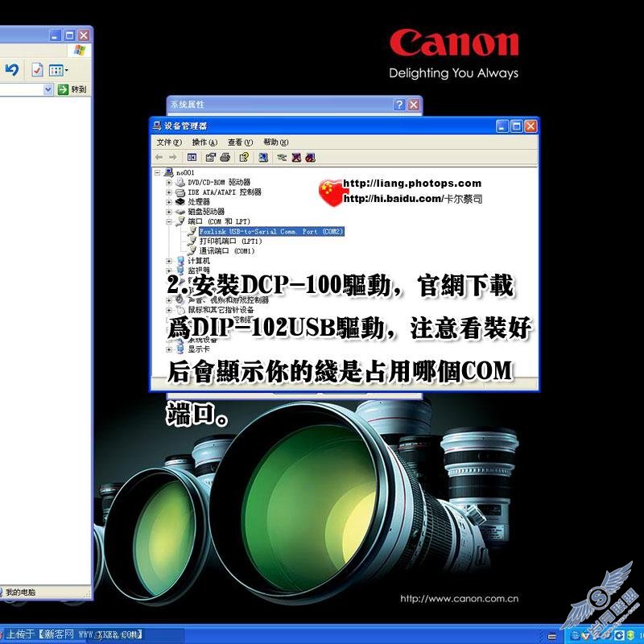Image resolution: width=644 pixels, height=644 pixels.
Task: Select 通讯端口 (COM1)
Action: pos(227,251)
